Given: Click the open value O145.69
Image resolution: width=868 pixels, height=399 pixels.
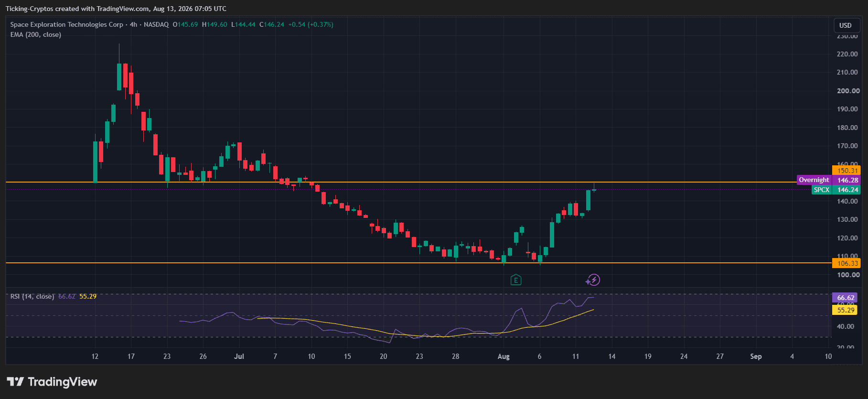Looking at the screenshot, I should (185, 24).
